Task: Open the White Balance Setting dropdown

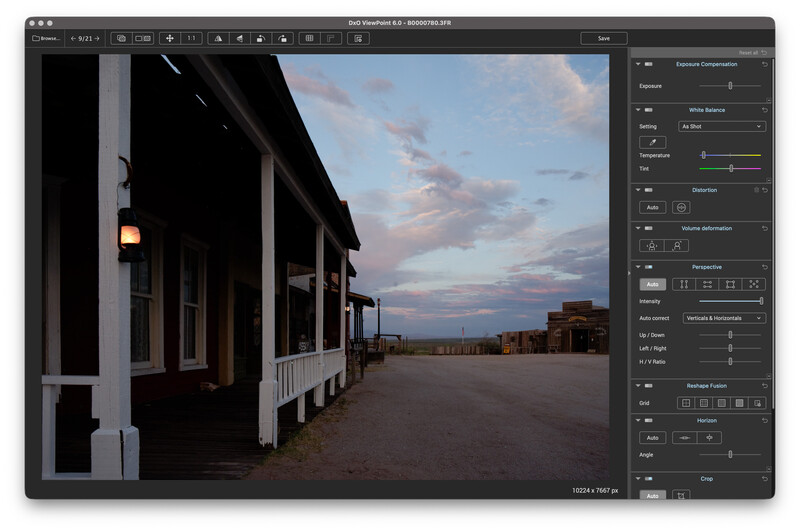Action: coord(722,126)
